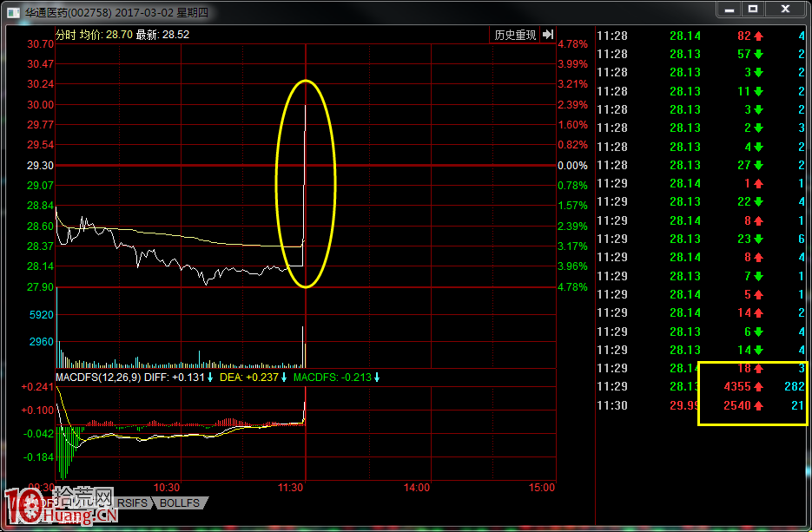Click the +0.241 MACD axis label
Viewport: 812px width, 532px height.
(x=37, y=387)
